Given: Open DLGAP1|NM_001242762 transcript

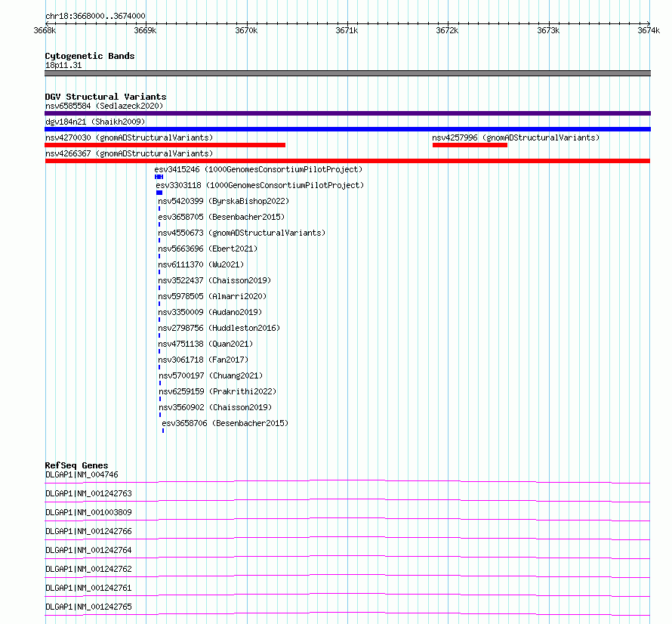Looking at the screenshot, I should coord(88,569).
